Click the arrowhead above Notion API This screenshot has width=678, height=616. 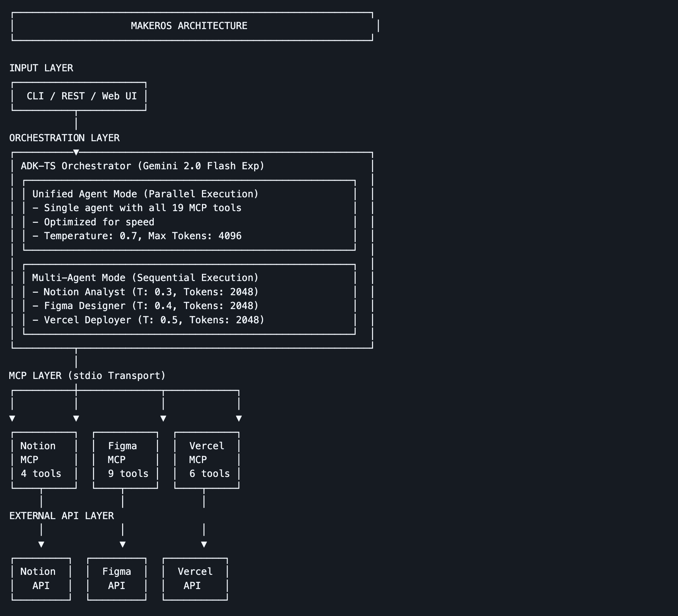(x=41, y=544)
